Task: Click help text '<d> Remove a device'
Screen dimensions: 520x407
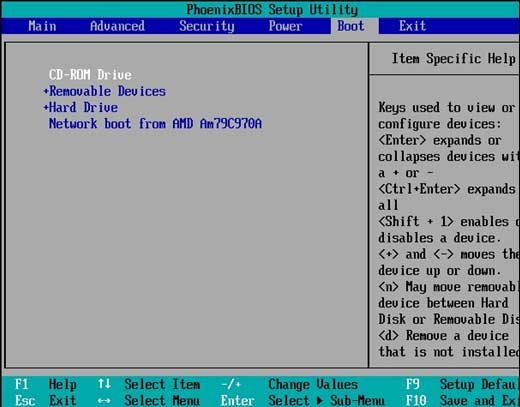Action: pos(443,336)
